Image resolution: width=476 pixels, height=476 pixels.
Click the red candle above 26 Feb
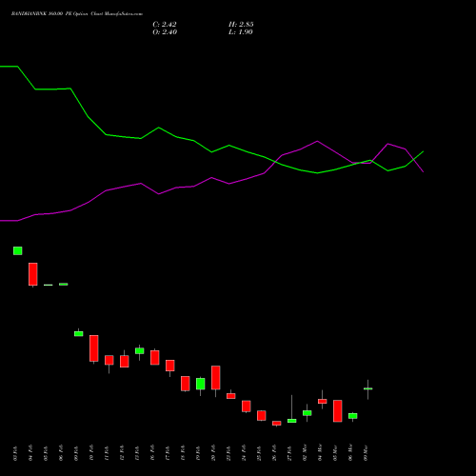[277, 423]
